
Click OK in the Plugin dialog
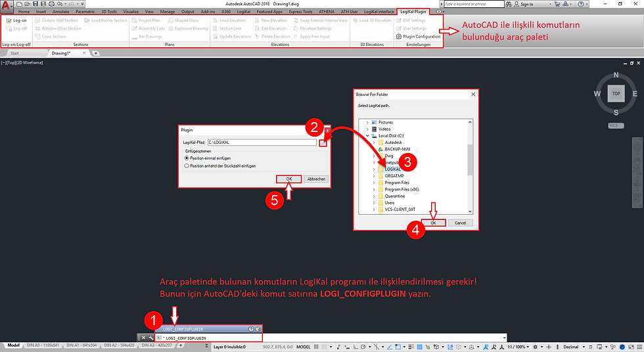click(289, 179)
